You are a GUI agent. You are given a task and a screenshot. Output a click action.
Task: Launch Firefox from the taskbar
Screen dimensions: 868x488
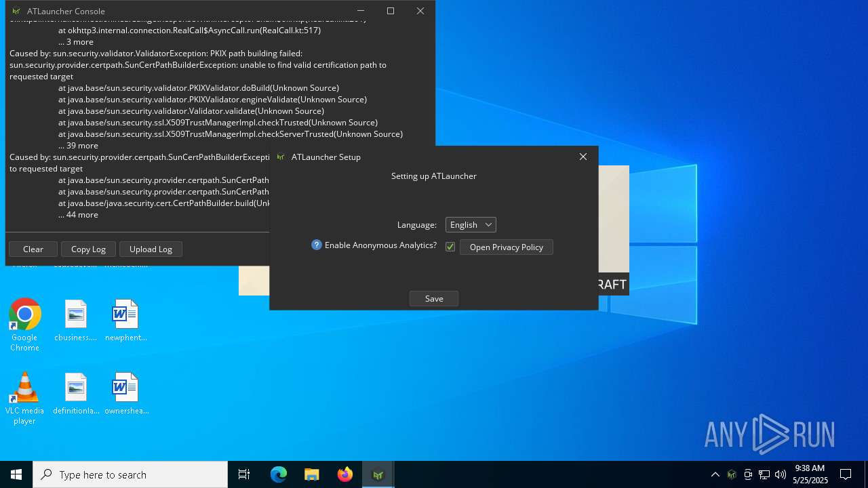[345, 474]
